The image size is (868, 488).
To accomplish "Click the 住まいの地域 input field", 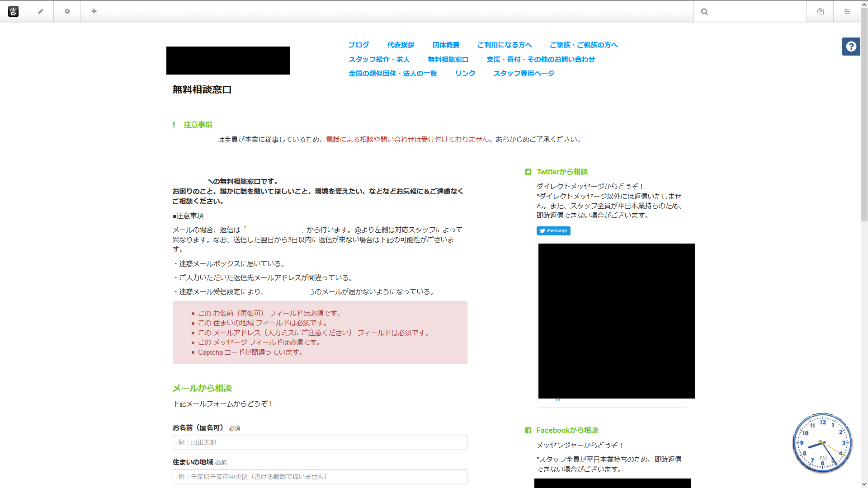I will point(320,477).
